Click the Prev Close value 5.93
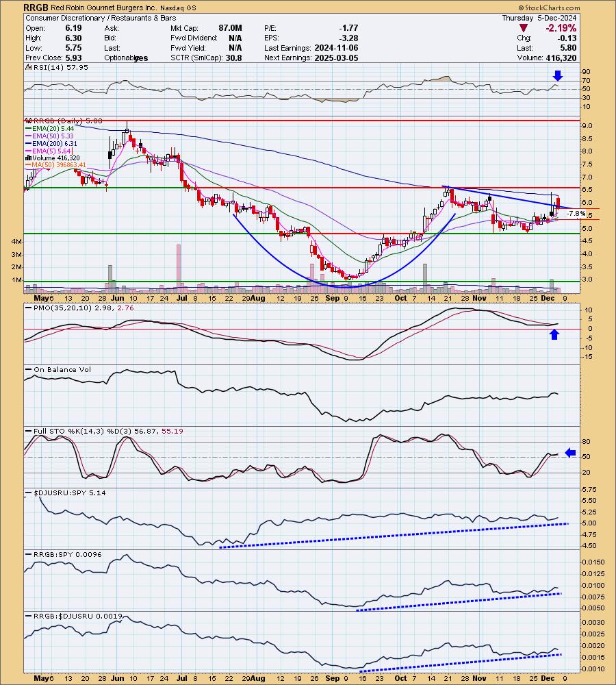616x685 pixels. coord(73,58)
